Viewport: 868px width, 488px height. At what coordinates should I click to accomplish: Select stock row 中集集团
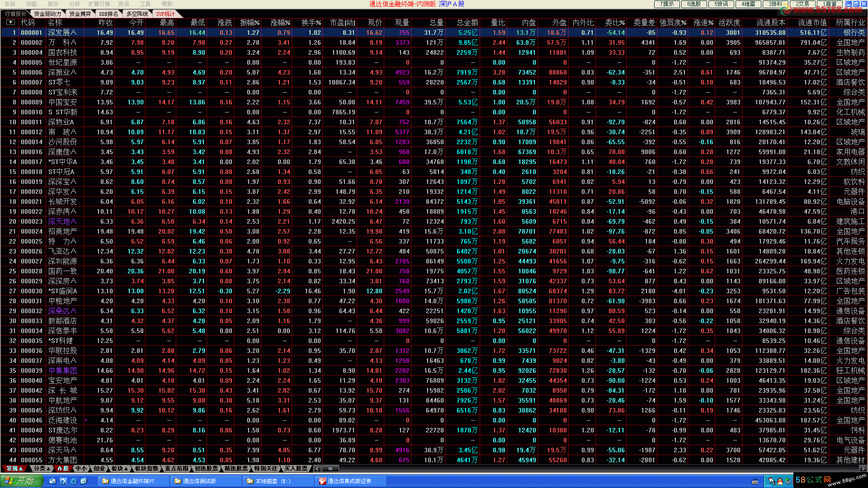(x=434, y=371)
